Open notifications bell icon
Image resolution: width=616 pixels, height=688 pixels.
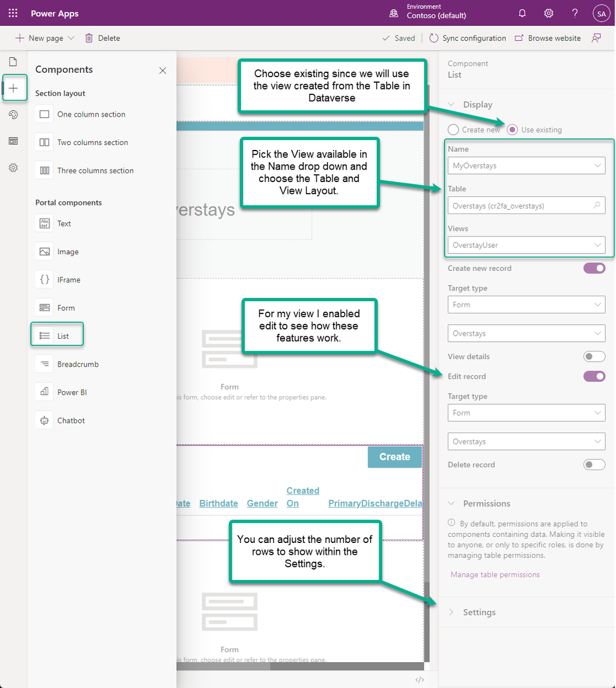point(522,13)
